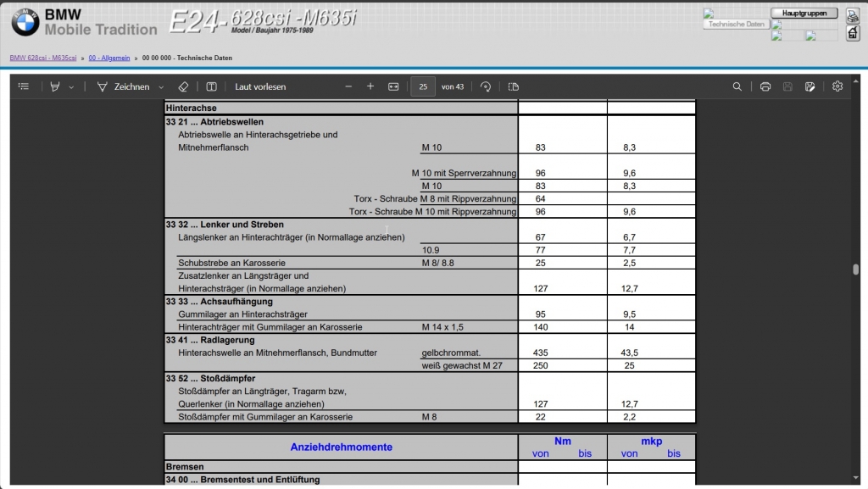Toggle the page view layout
The width and height of the screenshot is (868, 489).
pos(514,86)
